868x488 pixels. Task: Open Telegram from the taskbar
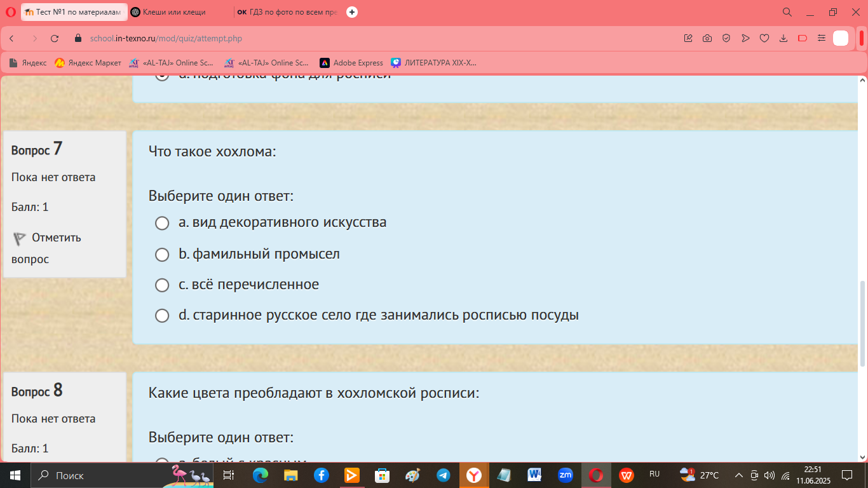[444, 475]
